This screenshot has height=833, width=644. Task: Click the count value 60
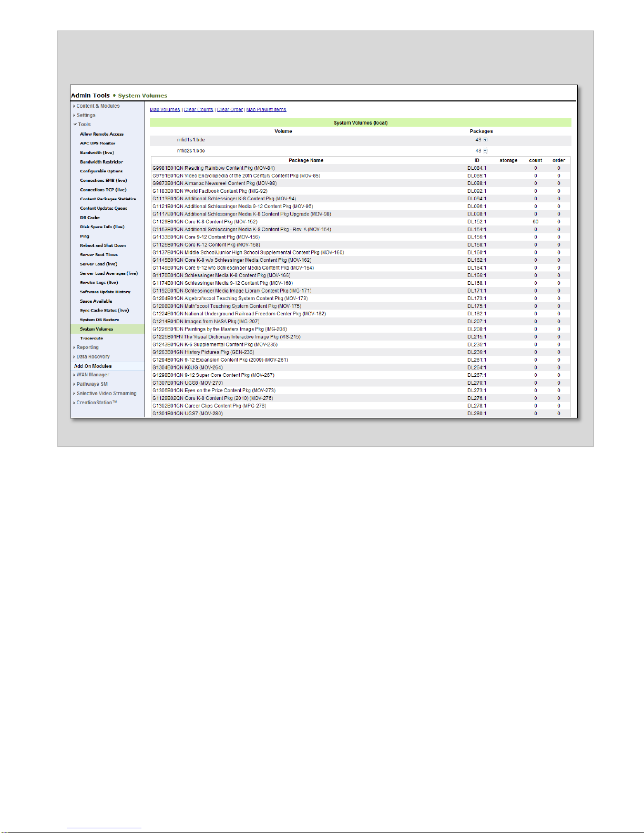(x=536, y=222)
